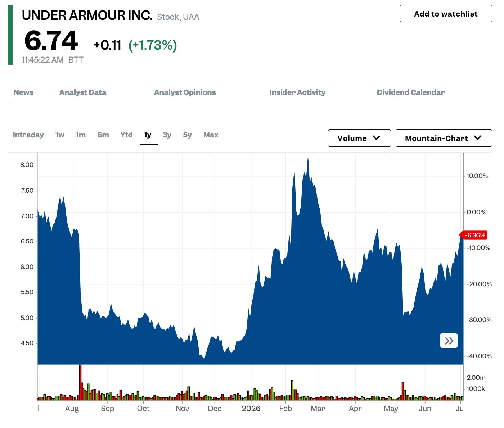The width and height of the screenshot is (504, 428).
Task: Click the late-February price peak on chart
Action: 308,158
